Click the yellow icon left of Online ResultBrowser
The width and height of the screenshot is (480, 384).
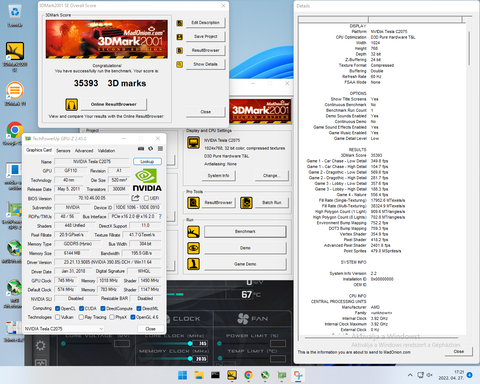[x=71, y=104]
